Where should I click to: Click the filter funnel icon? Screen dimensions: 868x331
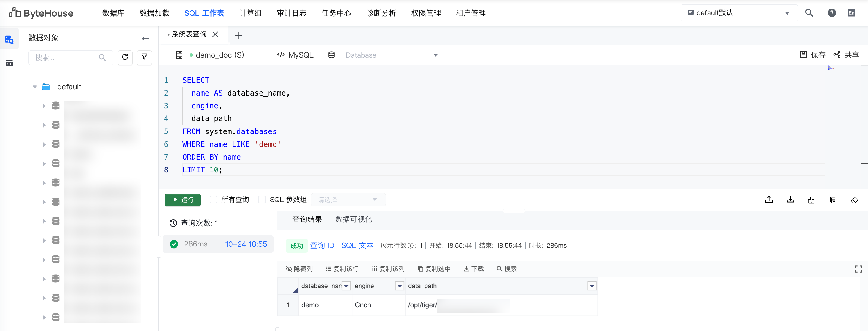pos(144,57)
